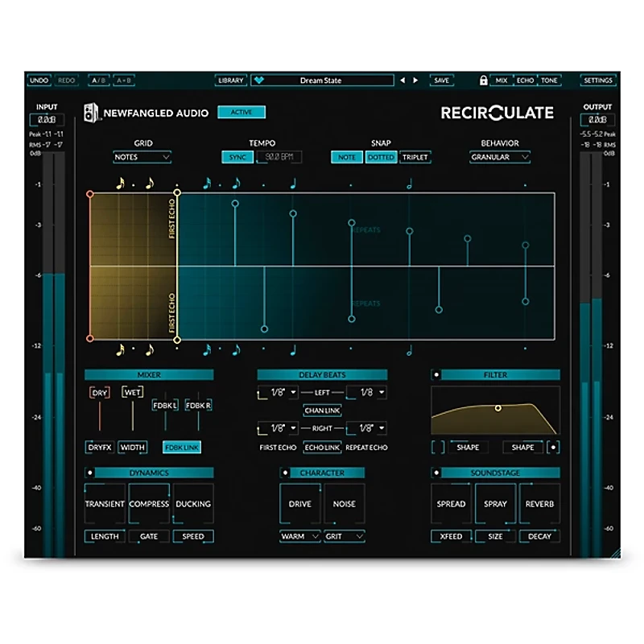Open right repeat echo 1/8 dropdown
Viewport: 644px width, 644px height.
[366, 428]
